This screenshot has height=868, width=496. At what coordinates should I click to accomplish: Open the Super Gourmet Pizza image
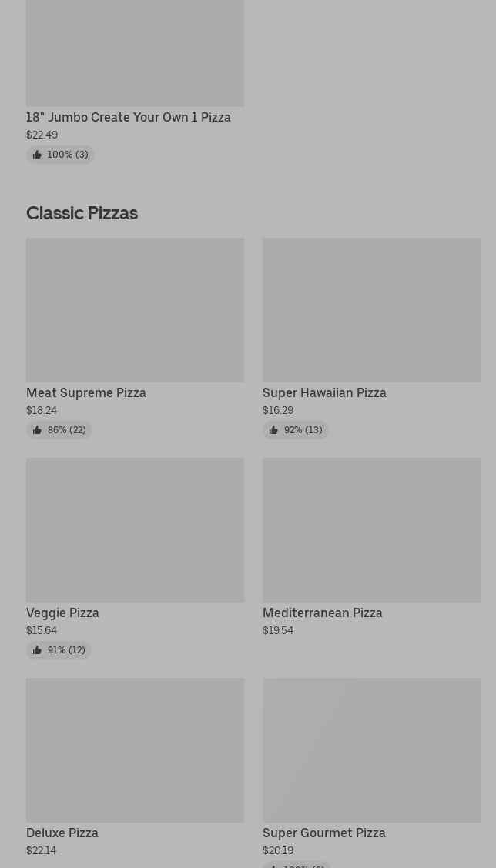tap(371, 750)
